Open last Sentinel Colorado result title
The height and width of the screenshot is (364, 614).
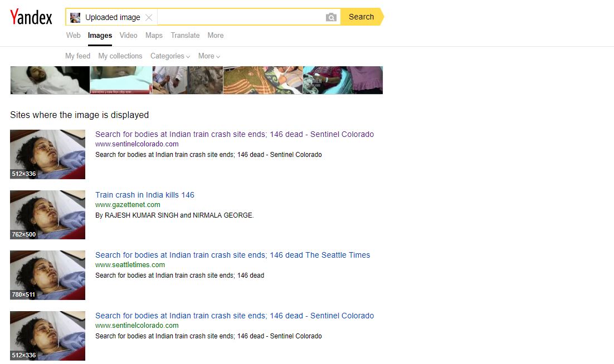(235, 316)
